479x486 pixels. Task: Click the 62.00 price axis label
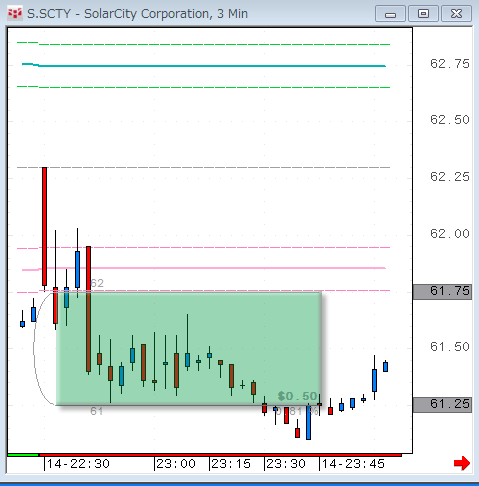pyautogui.click(x=450, y=234)
